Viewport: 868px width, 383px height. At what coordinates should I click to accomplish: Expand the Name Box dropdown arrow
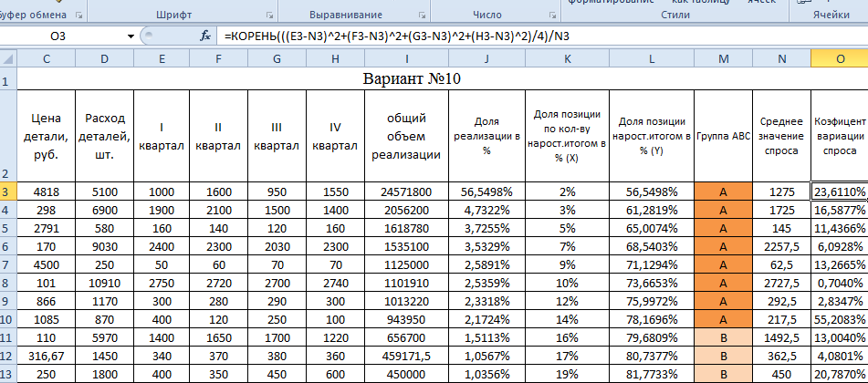point(131,36)
